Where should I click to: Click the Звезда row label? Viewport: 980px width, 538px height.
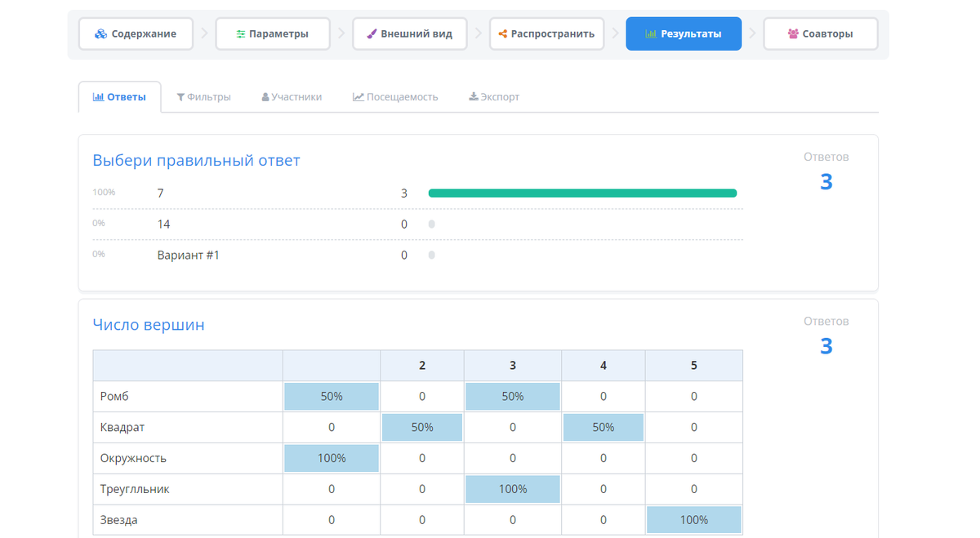pyautogui.click(x=119, y=521)
